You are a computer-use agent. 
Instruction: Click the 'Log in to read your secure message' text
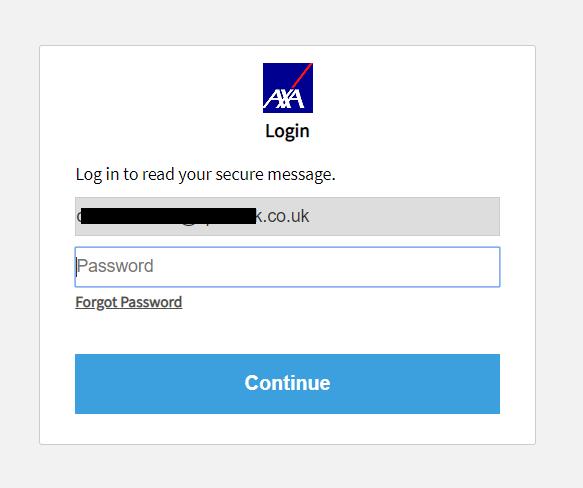(x=205, y=174)
